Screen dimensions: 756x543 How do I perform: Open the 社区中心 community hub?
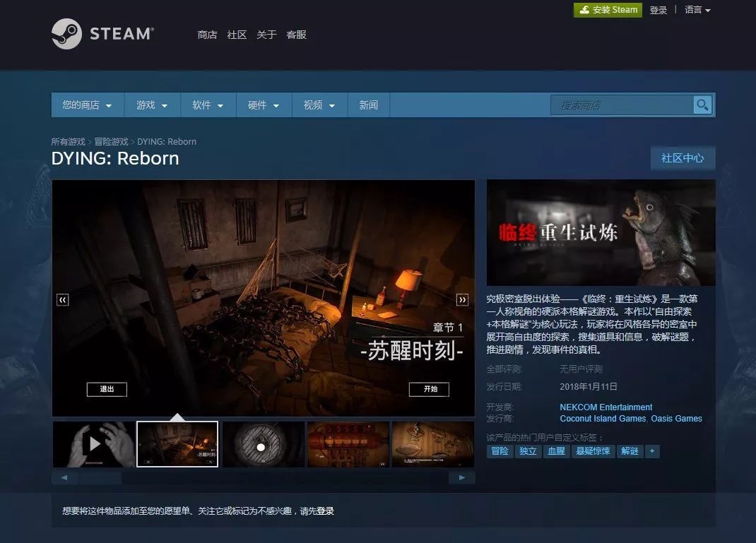(683, 158)
